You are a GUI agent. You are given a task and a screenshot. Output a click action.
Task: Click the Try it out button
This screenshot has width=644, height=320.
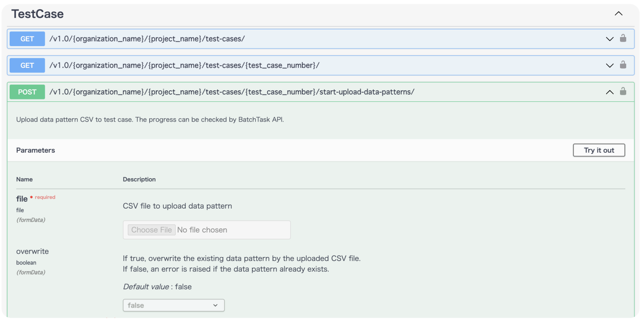pyautogui.click(x=599, y=150)
